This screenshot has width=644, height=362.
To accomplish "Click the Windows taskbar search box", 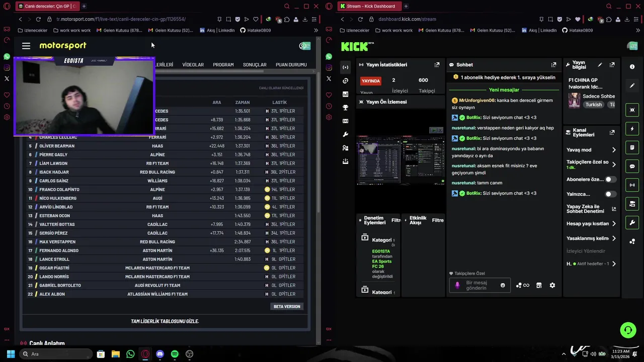I will point(55,354).
